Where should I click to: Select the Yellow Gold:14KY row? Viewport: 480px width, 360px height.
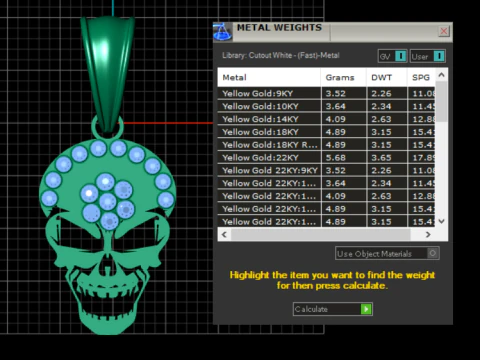tap(326, 119)
